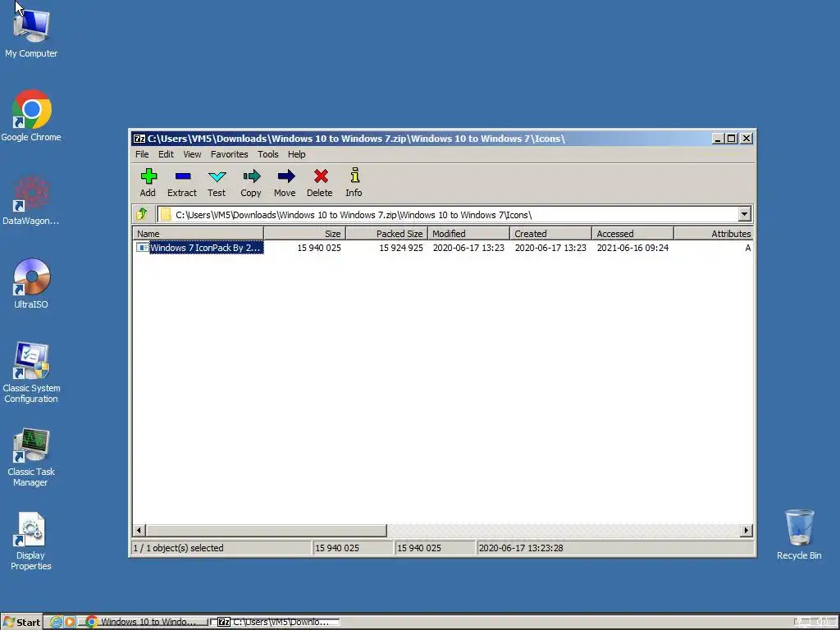840x630 pixels.
Task: Select the Windows 7 IconPack file row
Action: click(442, 248)
